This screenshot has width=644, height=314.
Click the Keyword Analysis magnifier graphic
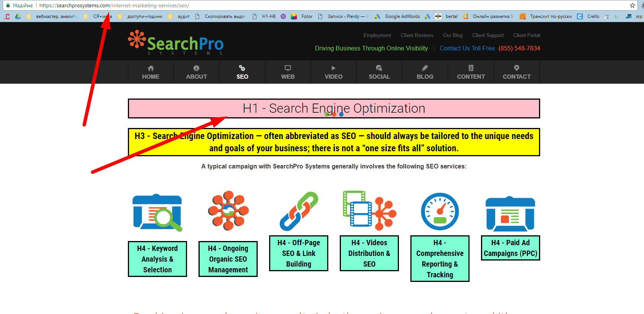(157, 212)
